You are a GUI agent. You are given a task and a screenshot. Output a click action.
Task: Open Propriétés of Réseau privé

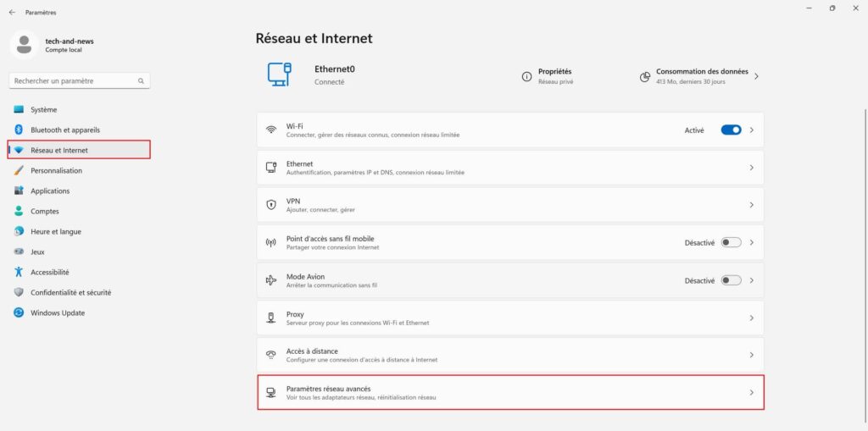point(548,76)
